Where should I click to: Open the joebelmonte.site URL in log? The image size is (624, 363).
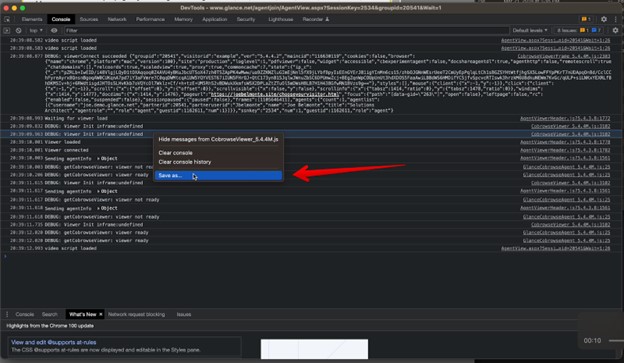point(275,95)
